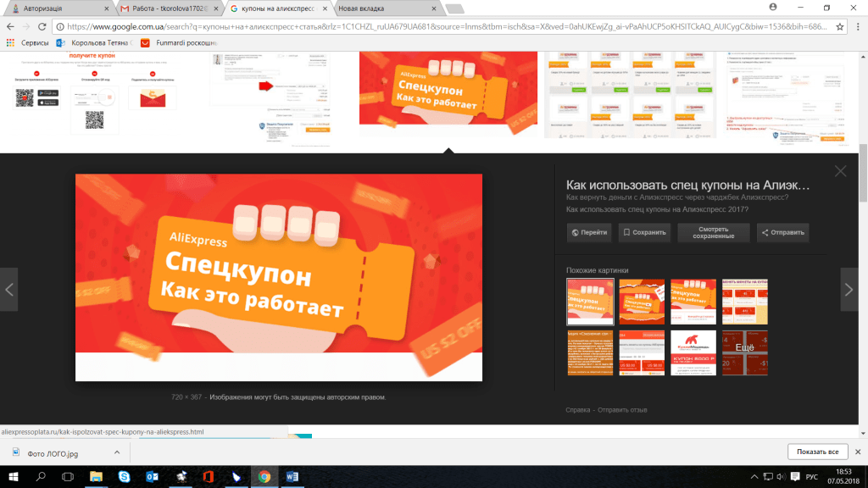Open the Корольова Тетяна bookmark
This screenshot has height=488, width=868.
click(x=94, y=42)
